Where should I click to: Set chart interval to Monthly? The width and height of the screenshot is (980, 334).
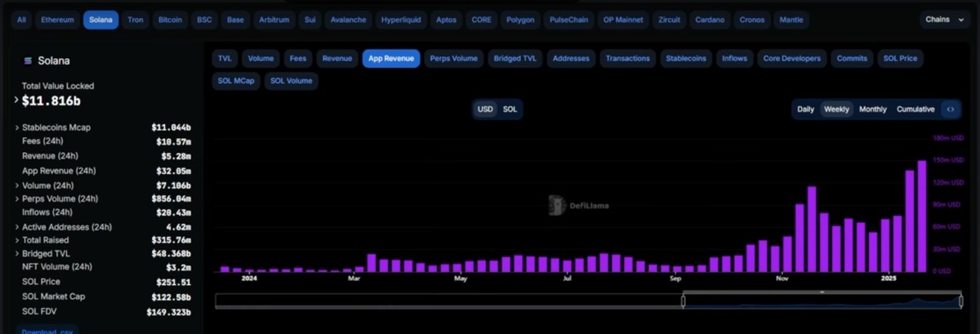pyautogui.click(x=873, y=109)
